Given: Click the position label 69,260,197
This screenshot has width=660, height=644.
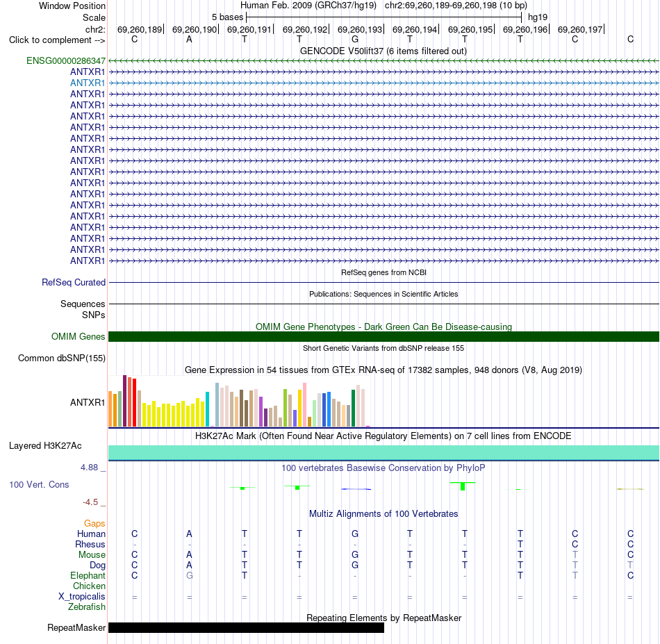Looking at the screenshot, I should pos(580,29).
